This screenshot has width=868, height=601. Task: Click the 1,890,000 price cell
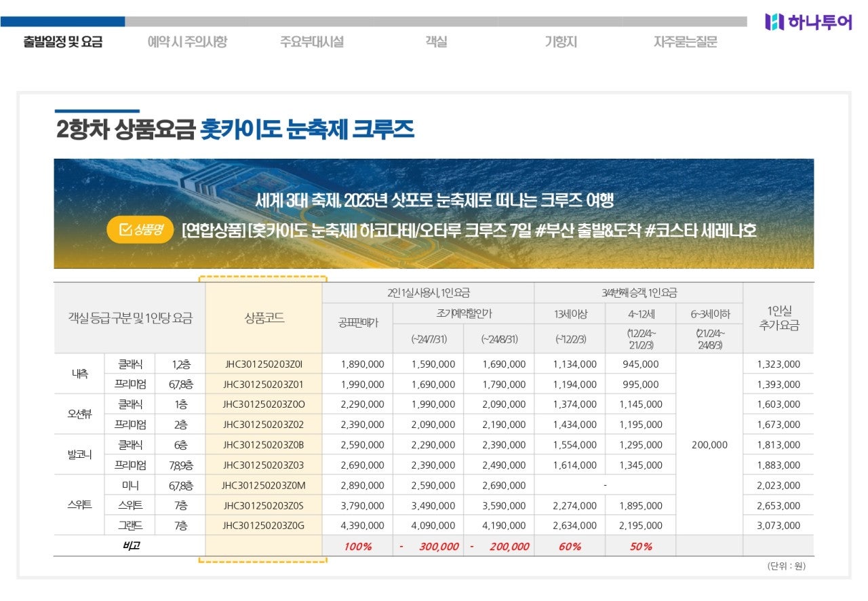362,364
